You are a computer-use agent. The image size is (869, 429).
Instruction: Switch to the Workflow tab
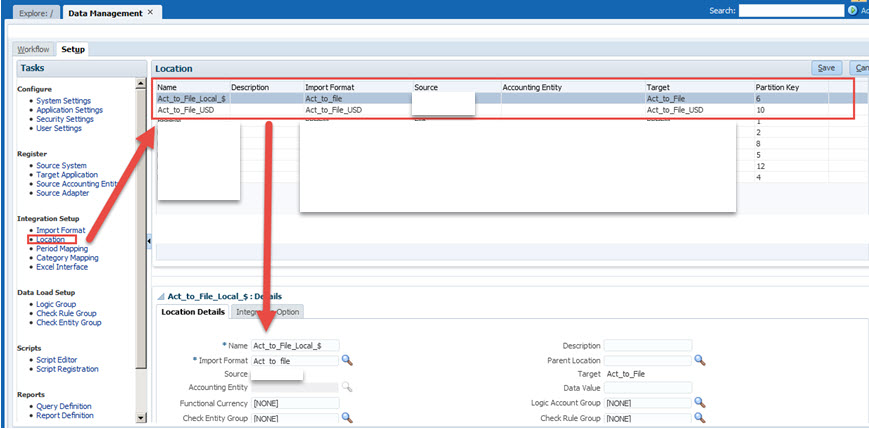(x=34, y=49)
